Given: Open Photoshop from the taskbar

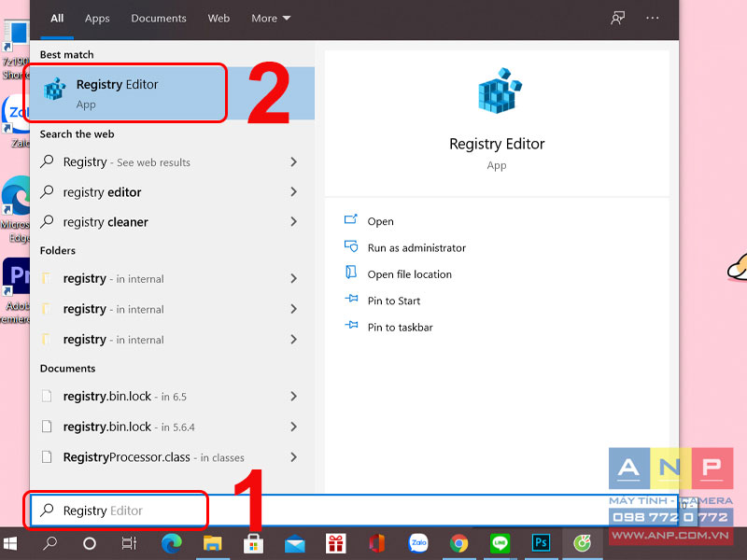Looking at the screenshot, I should (x=541, y=543).
